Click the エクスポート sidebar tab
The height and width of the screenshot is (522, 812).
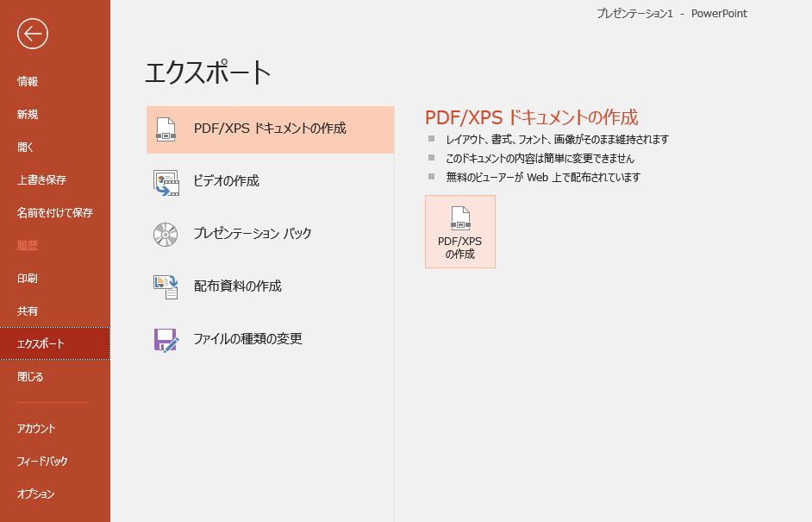pos(41,344)
